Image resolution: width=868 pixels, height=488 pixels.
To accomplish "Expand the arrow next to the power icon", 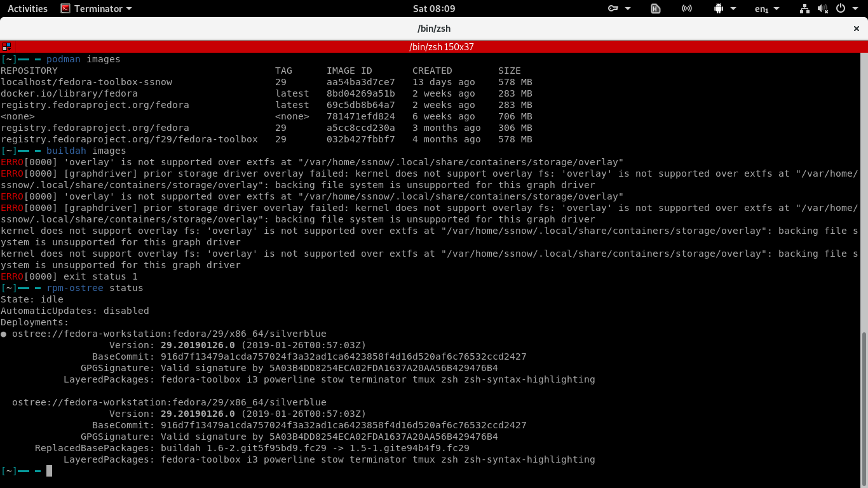I will click(855, 8).
